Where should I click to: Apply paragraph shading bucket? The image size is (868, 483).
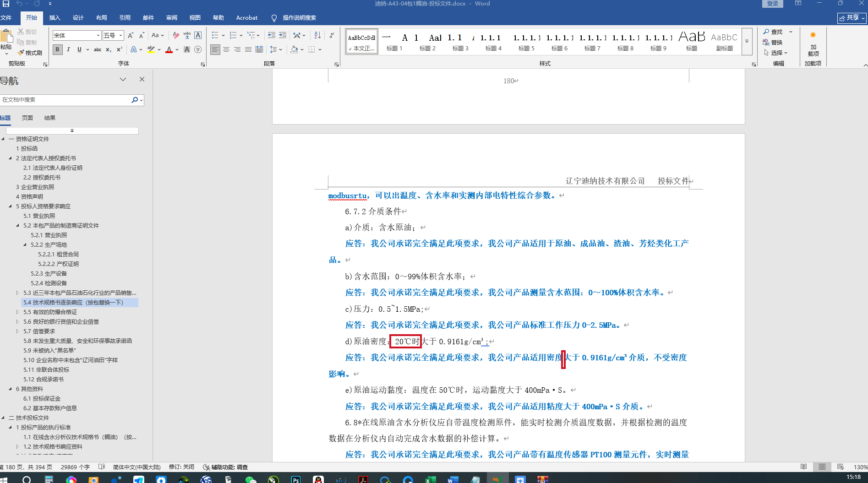tap(294, 49)
